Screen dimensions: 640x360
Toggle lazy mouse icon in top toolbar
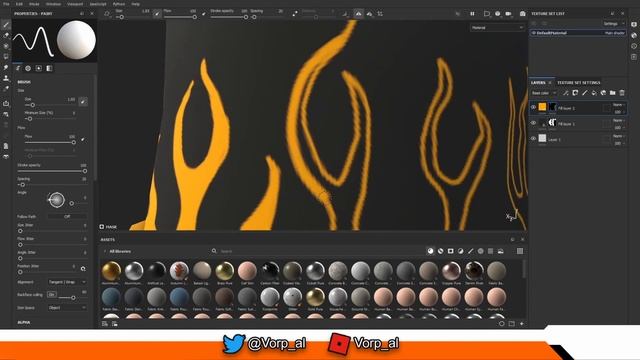tap(295, 13)
